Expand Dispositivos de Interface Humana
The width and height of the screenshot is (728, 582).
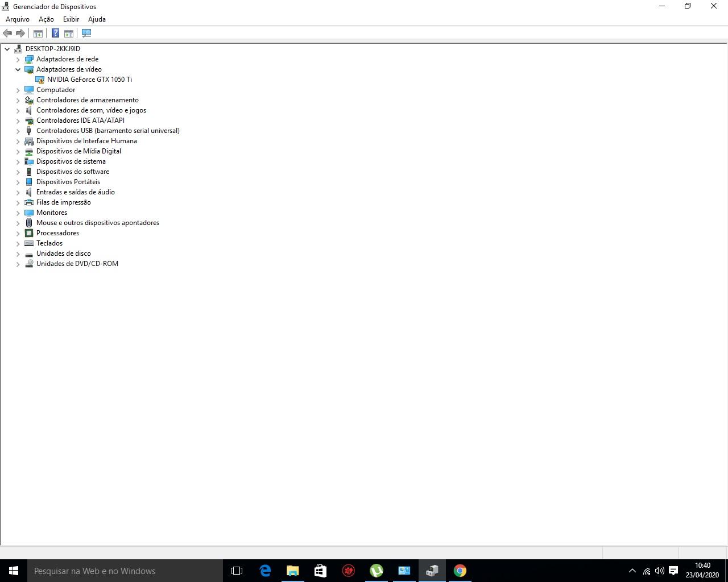[x=18, y=141]
